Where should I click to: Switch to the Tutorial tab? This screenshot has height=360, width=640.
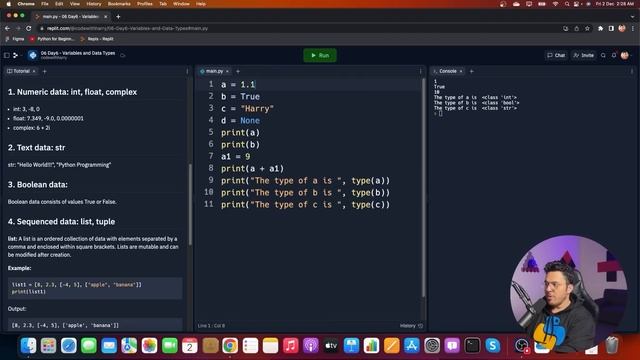[19, 71]
